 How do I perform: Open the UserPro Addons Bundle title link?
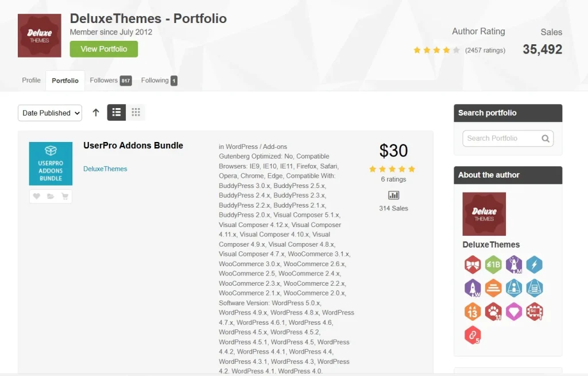click(133, 145)
